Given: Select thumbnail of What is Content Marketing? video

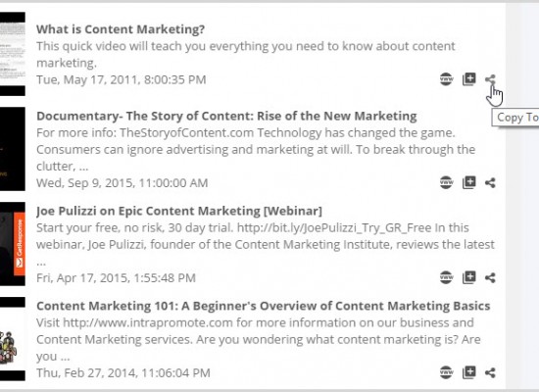Looking at the screenshot, I should pos(13,54).
